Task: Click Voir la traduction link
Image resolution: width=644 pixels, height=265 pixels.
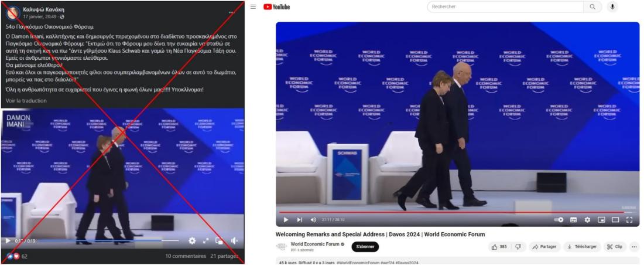Action: (26, 100)
